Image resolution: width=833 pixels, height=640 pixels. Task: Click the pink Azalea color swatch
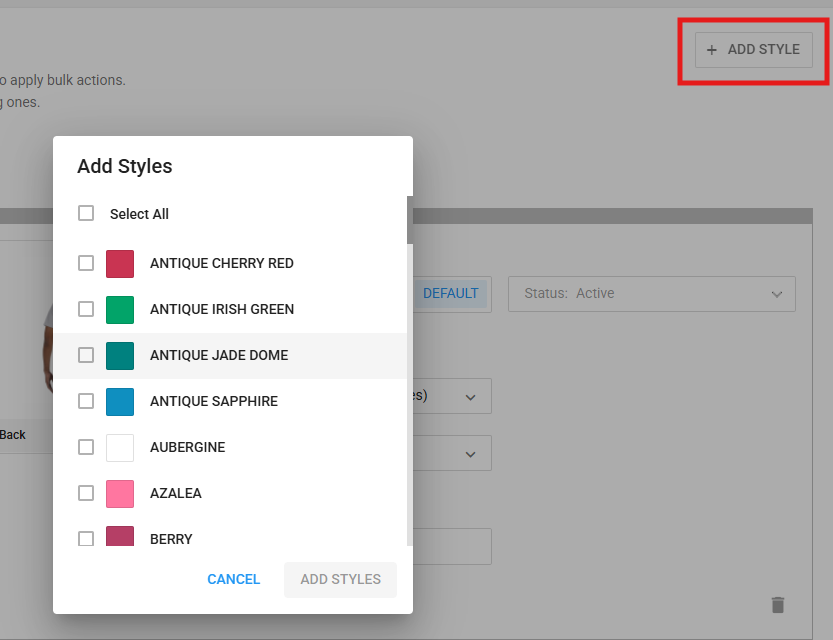pyautogui.click(x=120, y=493)
